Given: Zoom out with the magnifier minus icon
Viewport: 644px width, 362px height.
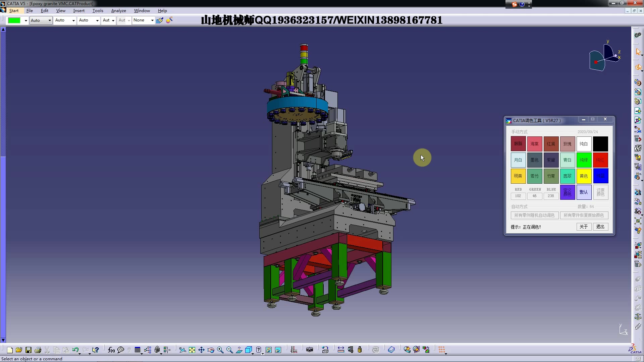Looking at the screenshot, I should coord(230,350).
